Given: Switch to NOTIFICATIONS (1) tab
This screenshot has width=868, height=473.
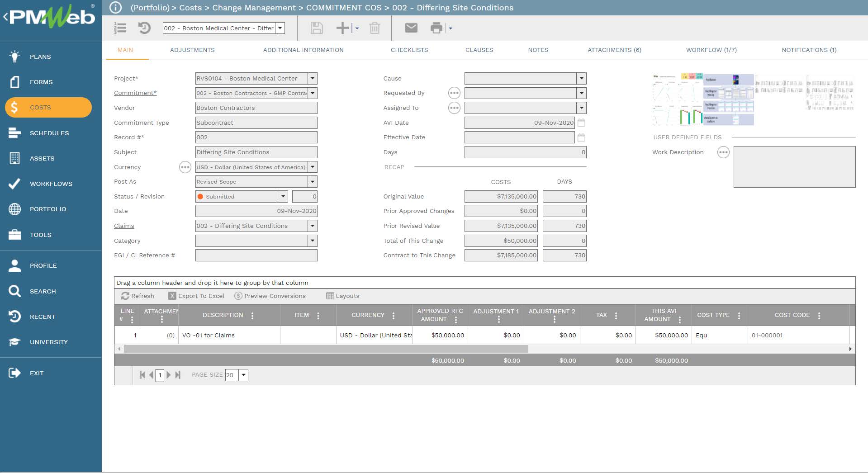Looking at the screenshot, I should coord(809,50).
